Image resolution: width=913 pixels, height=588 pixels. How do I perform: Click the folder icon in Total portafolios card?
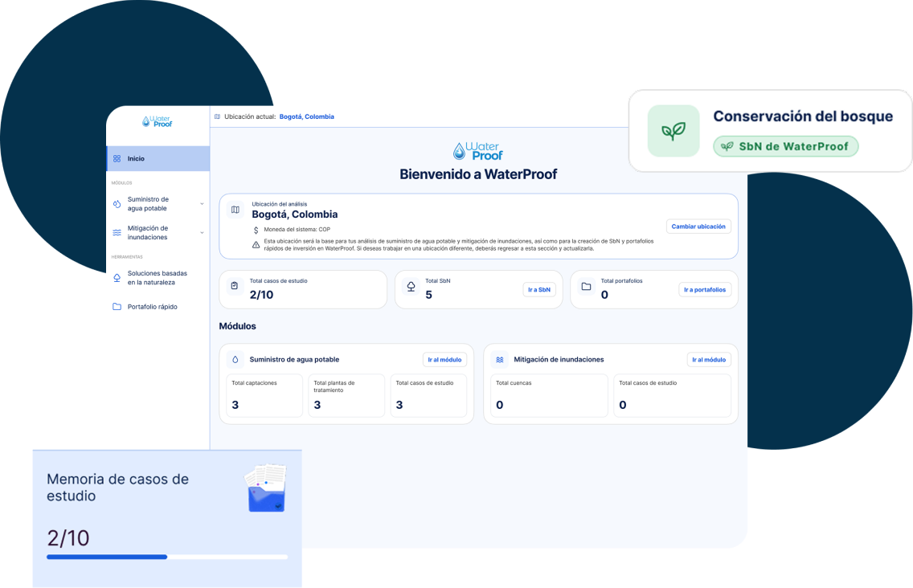[x=587, y=287]
